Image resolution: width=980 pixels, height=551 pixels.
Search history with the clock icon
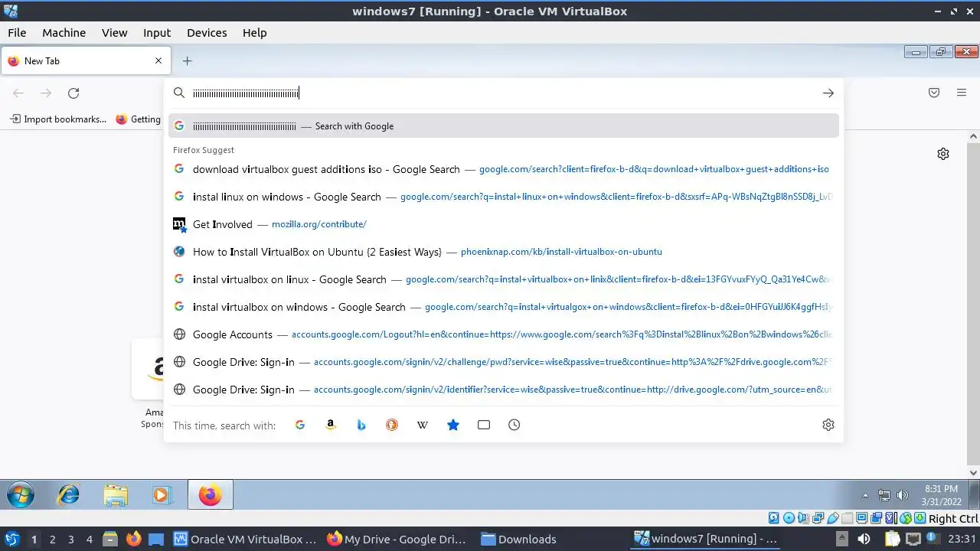pos(514,425)
